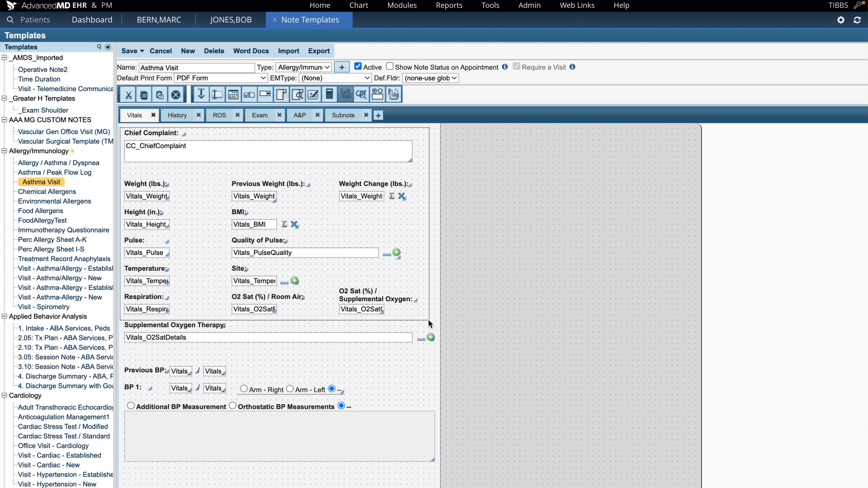Select the Arm - Left radio button
Image resolution: width=868 pixels, height=488 pixels.
point(290,389)
